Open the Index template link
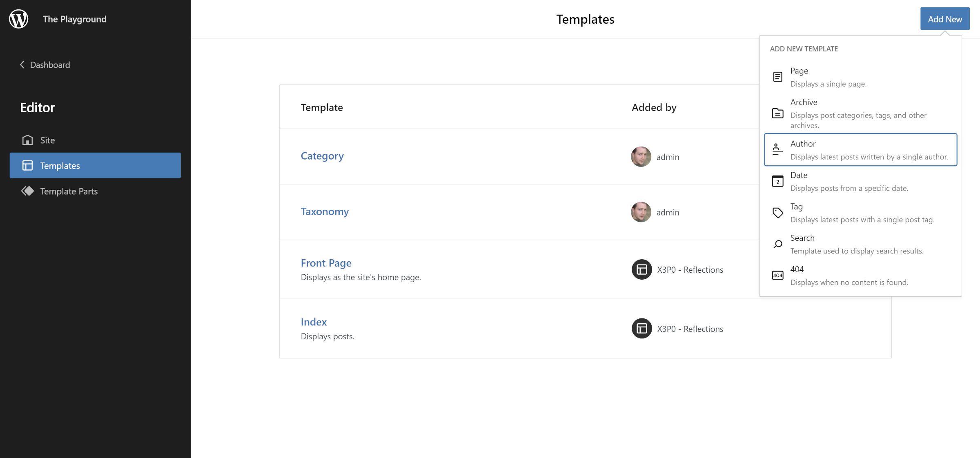The height and width of the screenshot is (458, 980). point(314,322)
